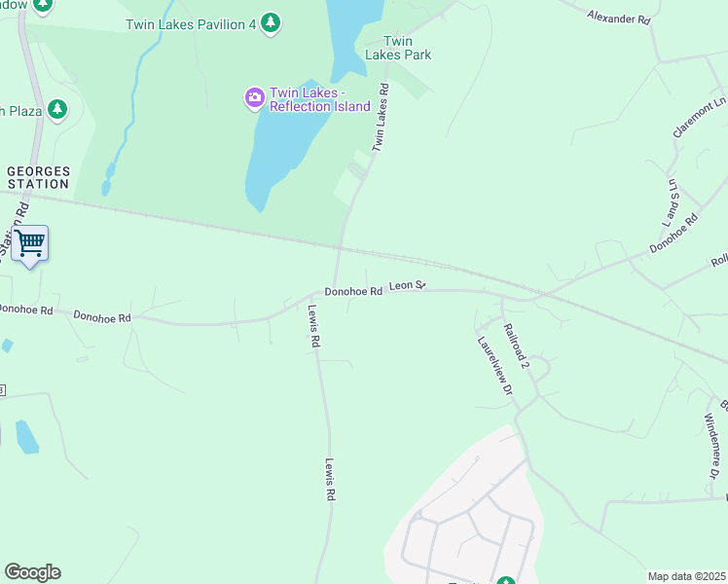
Task: Click the shopping cart map marker
Action: pos(30,246)
